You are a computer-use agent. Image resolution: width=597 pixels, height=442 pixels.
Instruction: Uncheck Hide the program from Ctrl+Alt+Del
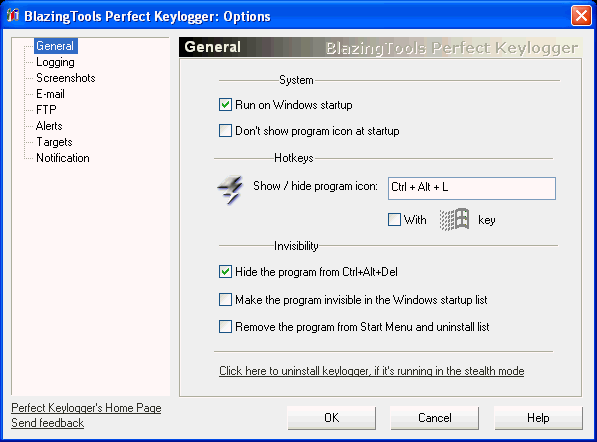coord(225,271)
